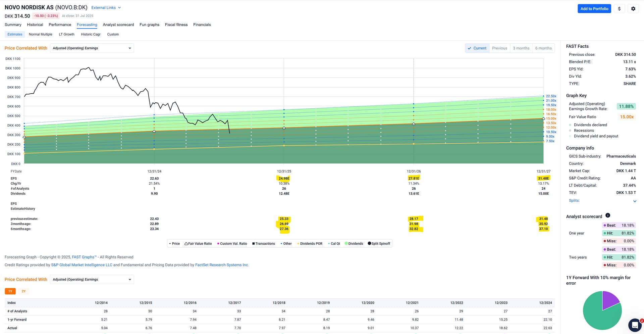Select the 6 months estimate view
The image size is (644, 334).
click(543, 48)
